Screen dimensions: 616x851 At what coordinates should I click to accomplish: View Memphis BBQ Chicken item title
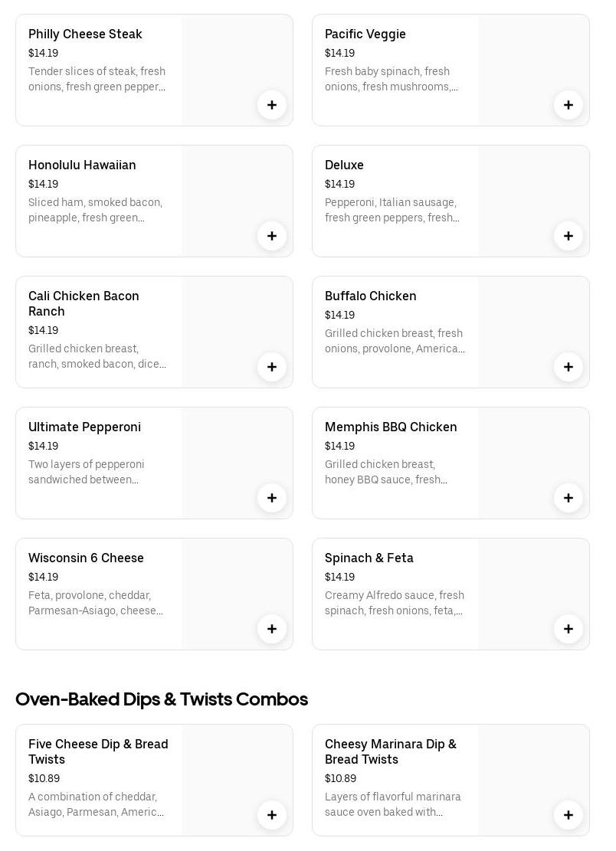[x=391, y=427]
